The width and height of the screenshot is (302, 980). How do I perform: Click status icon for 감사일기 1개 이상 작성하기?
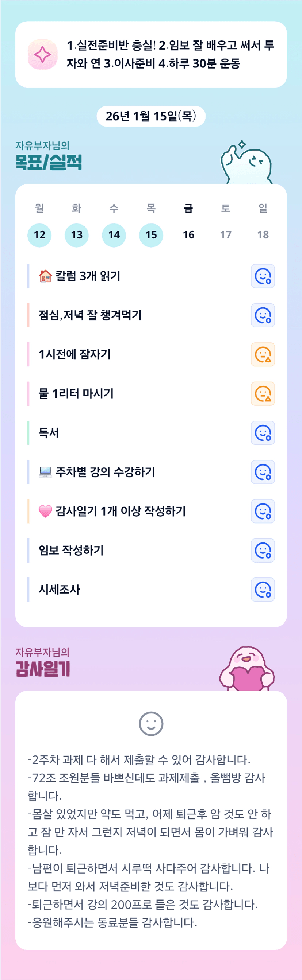pyautogui.click(x=263, y=511)
